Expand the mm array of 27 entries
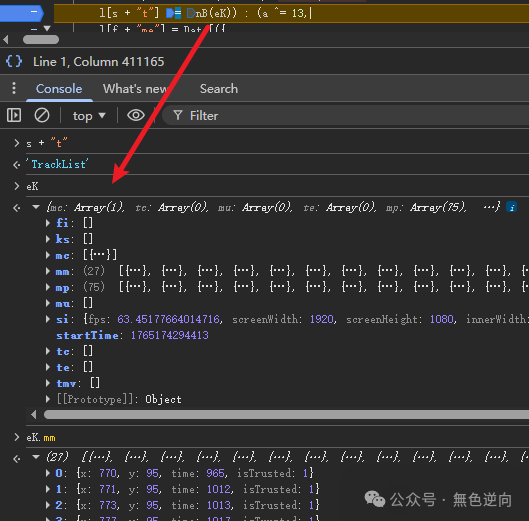Screen dimensions: 529x521 click(48, 271)
